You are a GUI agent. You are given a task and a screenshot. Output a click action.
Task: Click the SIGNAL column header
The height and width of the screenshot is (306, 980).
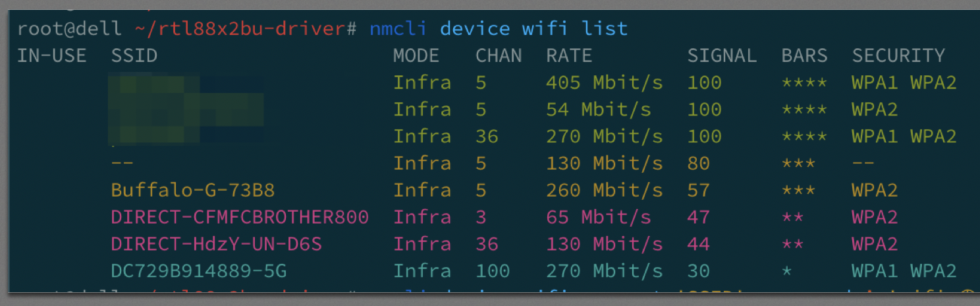[722, 55]
